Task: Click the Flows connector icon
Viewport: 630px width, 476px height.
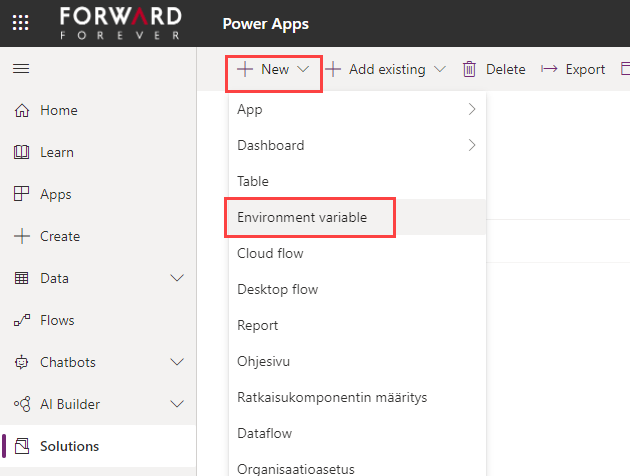Action: [21, 321]
